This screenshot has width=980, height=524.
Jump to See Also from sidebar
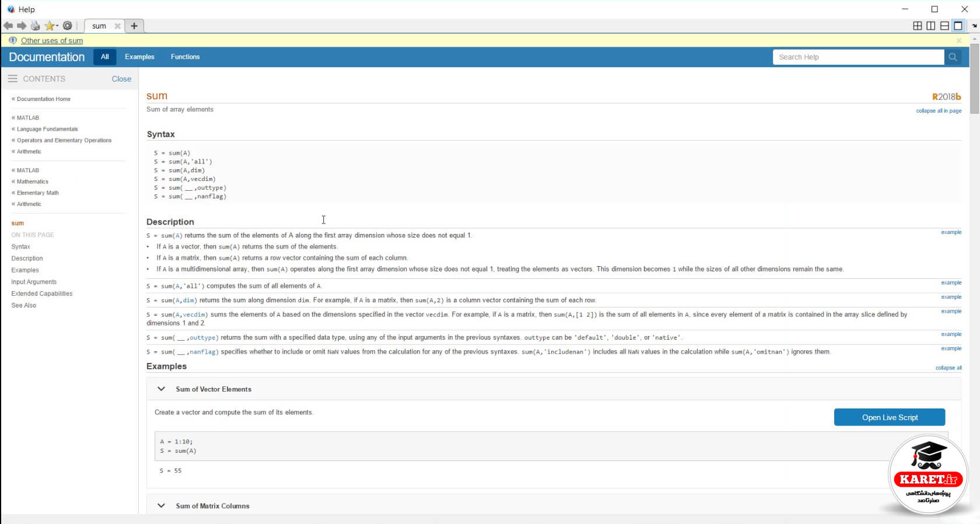click(23, 305)
